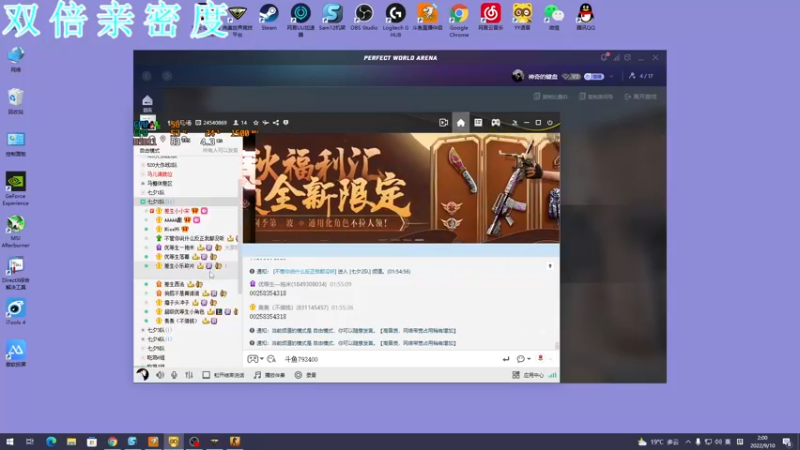Click the YY home icon in header
This screenshot has height=450, width=800.
pyautogui.click(x=461, y=122)
